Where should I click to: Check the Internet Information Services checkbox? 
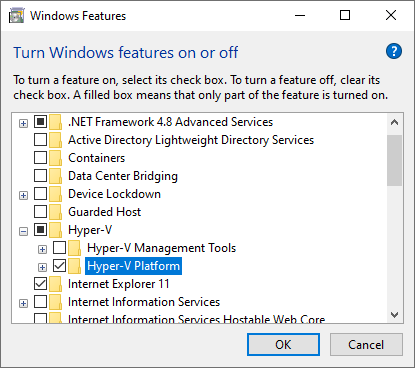click(40, 302)
